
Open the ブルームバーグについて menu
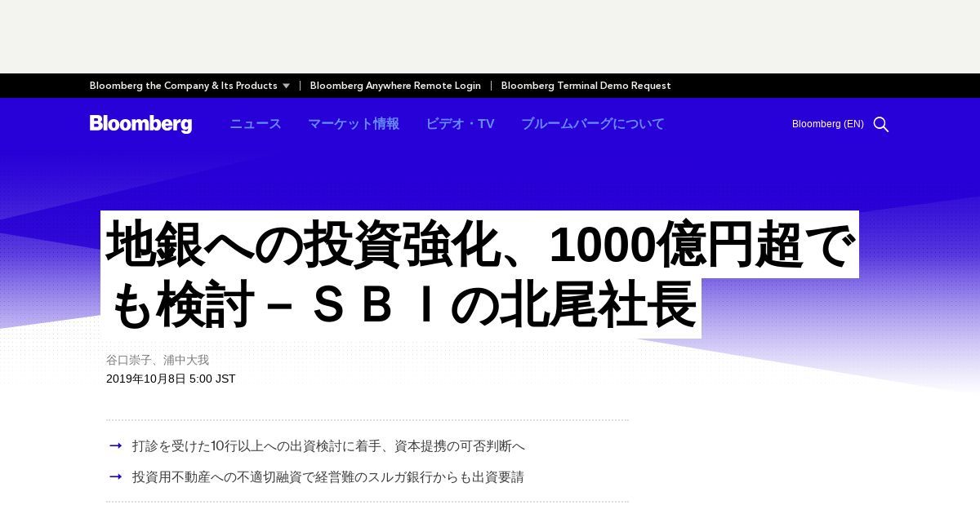pos(593,124)
